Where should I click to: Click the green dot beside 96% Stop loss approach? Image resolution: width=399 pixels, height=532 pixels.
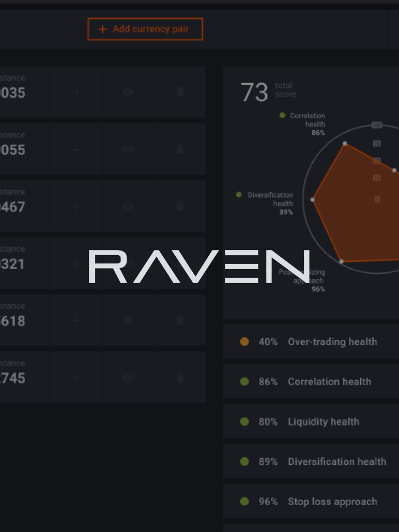(x=244, y=502)
